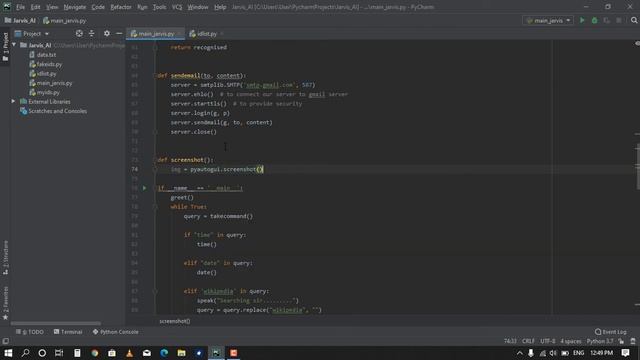The height and width of the screenshot is (360, 640).
Task: Open Search Everywhere magnifier icon
Action: click(x=634, y=20)
